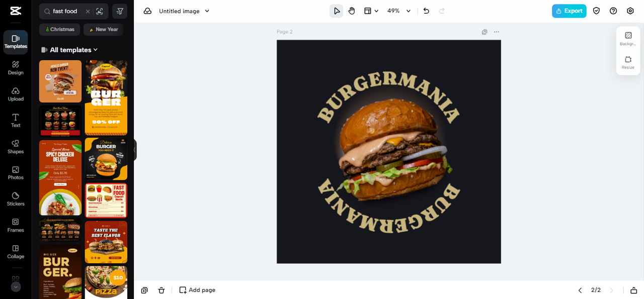Viewport: 644px width, 299px height.
Task: Choose the Taste The Best Flavor template
Action: point(106,242)
